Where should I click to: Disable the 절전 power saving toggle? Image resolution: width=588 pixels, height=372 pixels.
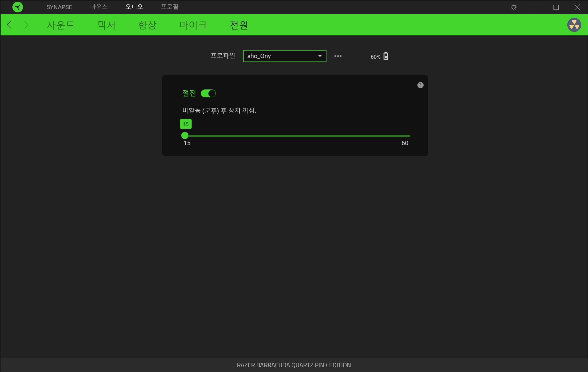click(x=208, y=94)
